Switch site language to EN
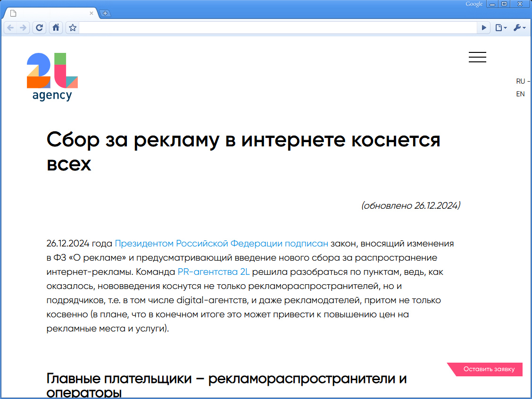 coord(521,94)
